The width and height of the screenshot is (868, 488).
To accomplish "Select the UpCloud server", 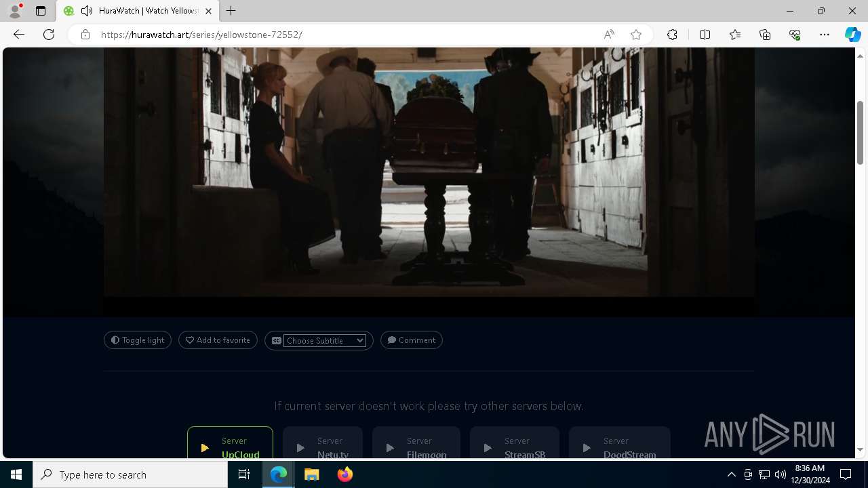I will [230, 443].
